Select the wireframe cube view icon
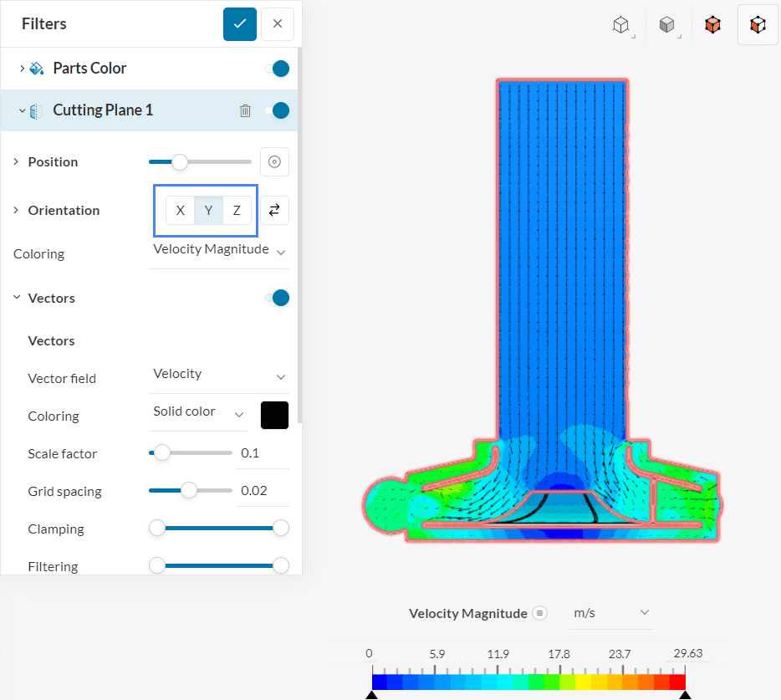The image size is (781, 700). pyautogui.click(x=620, y=25)
